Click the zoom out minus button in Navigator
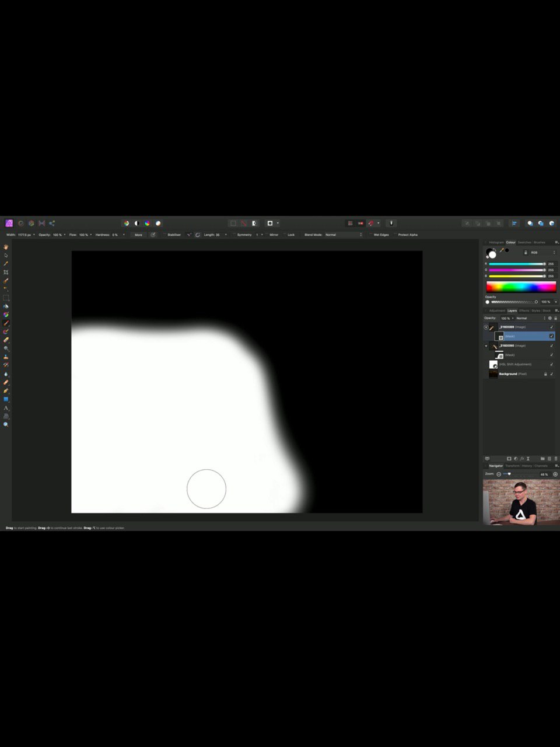560x747 pixels. point(499,474)
